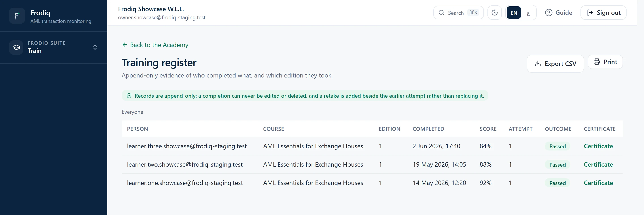This screenshot has height=215, width=644.
Task: Select learner.three.showcase@frodiq-staging.test cell
Action: (187, 146)
